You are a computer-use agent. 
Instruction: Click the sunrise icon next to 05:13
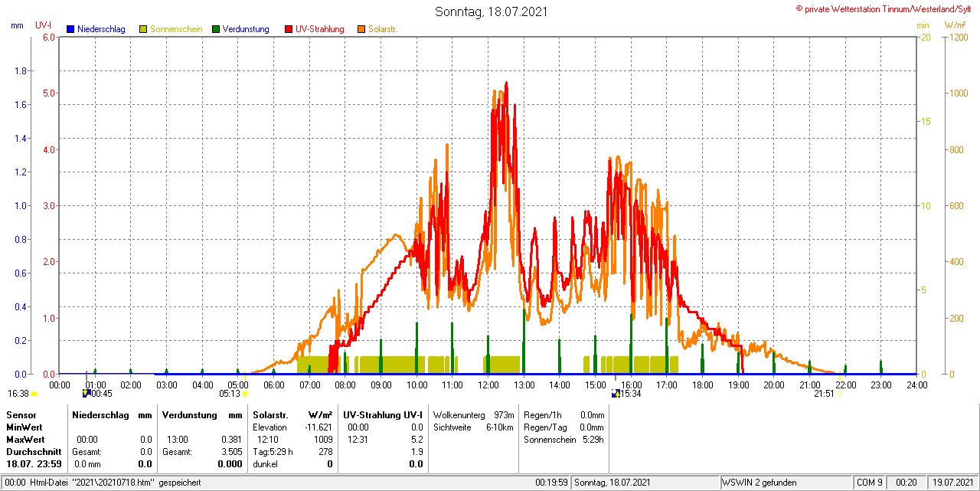coord(246,394)
